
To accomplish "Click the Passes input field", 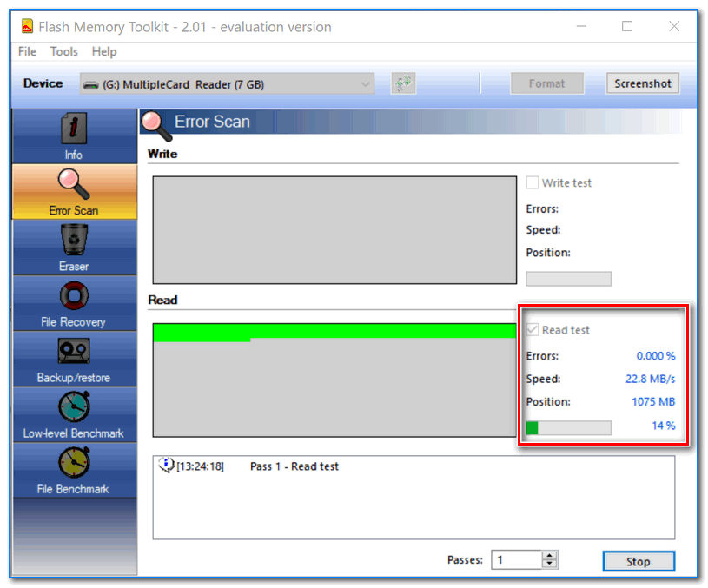I will (517, 559).
